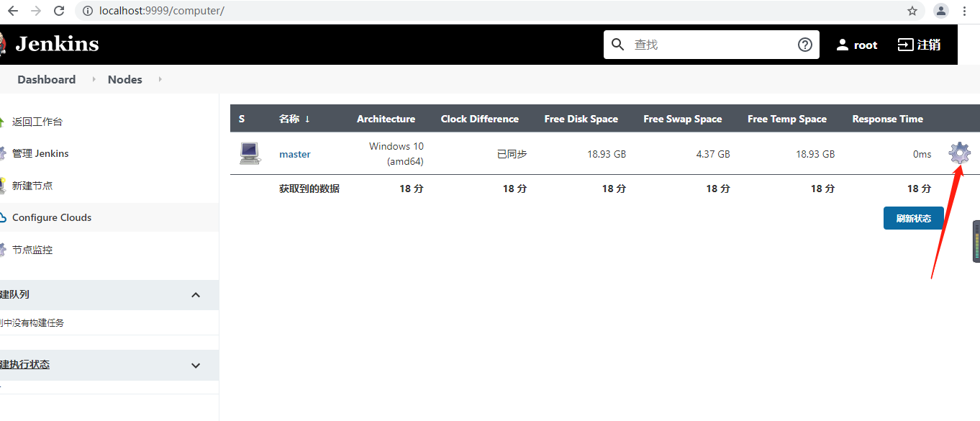Click the Configure Clouds cloud icon
The width and height of the screenshot is (980, 421).
coord(2,217)
